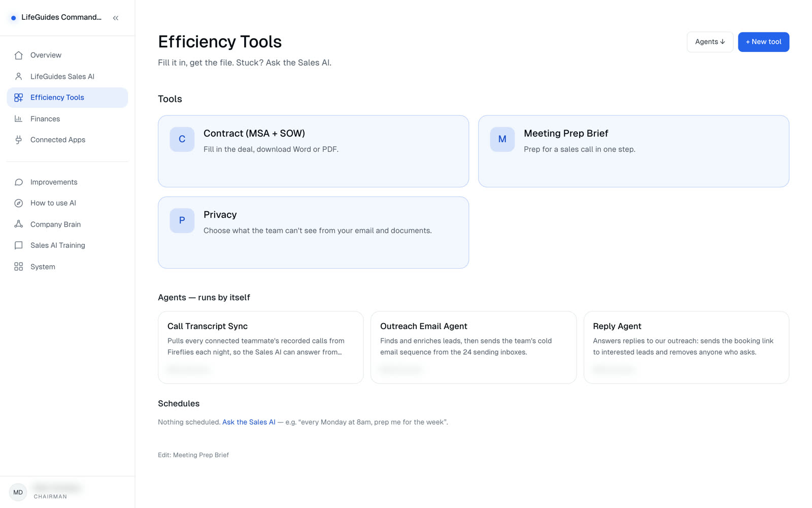Open Company Brain page
The width and height of the screenshot is (812, 508).
[x=67, y=224]
